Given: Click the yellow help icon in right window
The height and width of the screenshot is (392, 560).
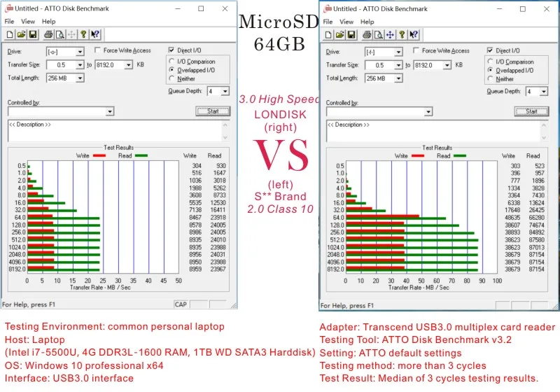Looking at the screenshot, I should coord(402,34).
